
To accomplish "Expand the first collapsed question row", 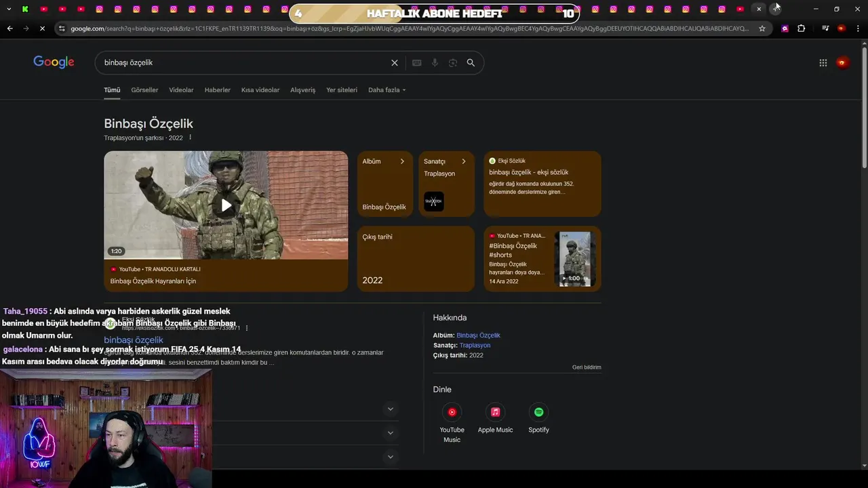I will click(390, 409).
